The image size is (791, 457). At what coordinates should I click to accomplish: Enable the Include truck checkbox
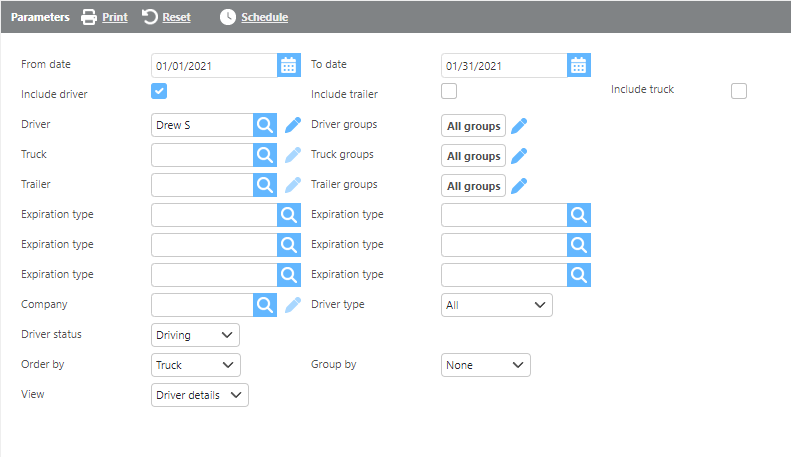pyautogui.click(x=739, y=92)
